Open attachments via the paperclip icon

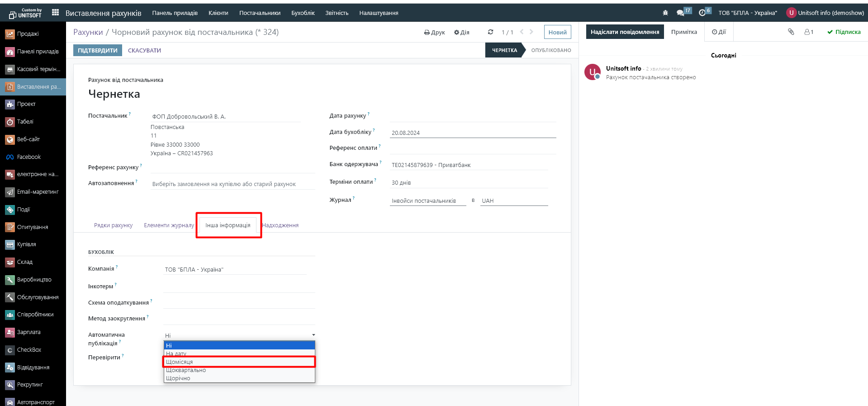click(x=791, y=32)
